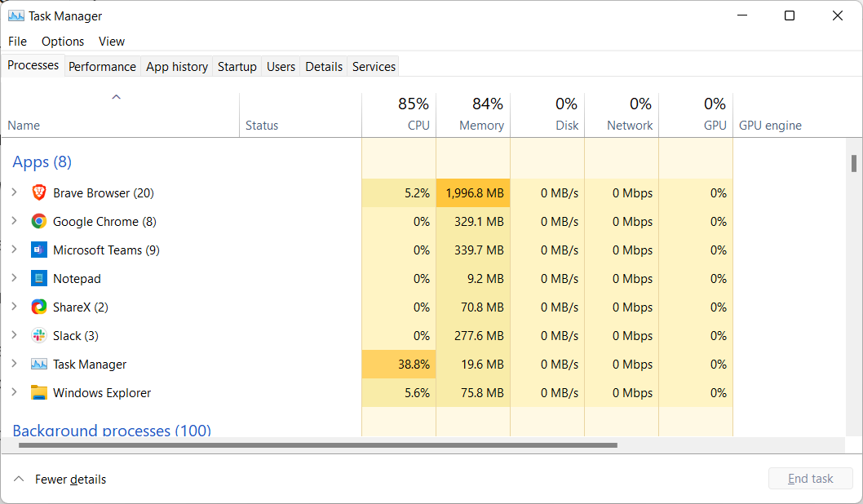Screen dimensions: 863x504
Task: Collapse view with Fewer details
Action: click(x=60, y=480)
